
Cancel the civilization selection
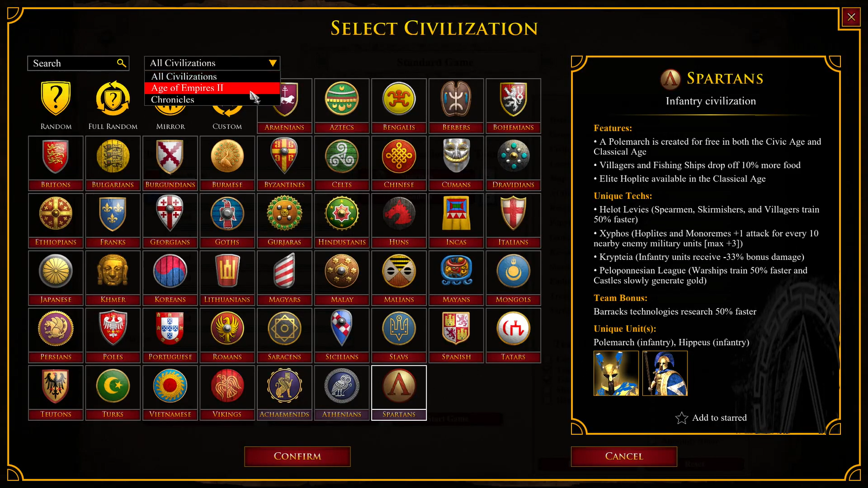pos(624,456)
